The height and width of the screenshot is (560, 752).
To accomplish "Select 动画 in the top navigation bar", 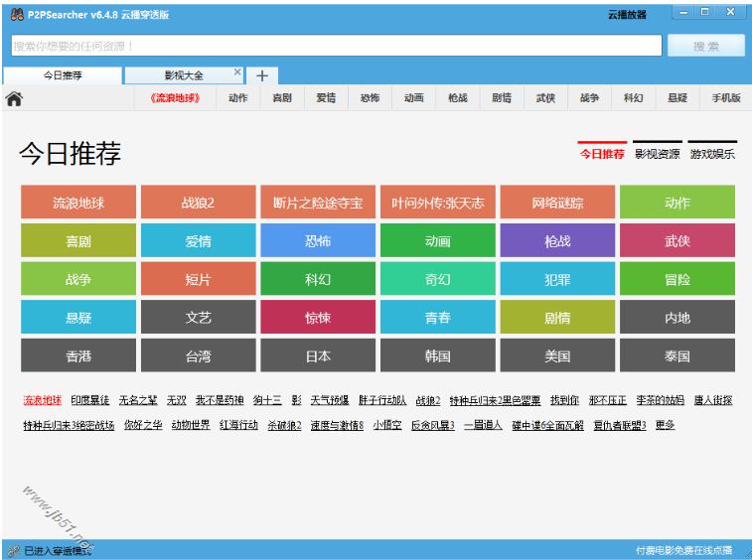I will pyautogui.click(x=414, y=98).
